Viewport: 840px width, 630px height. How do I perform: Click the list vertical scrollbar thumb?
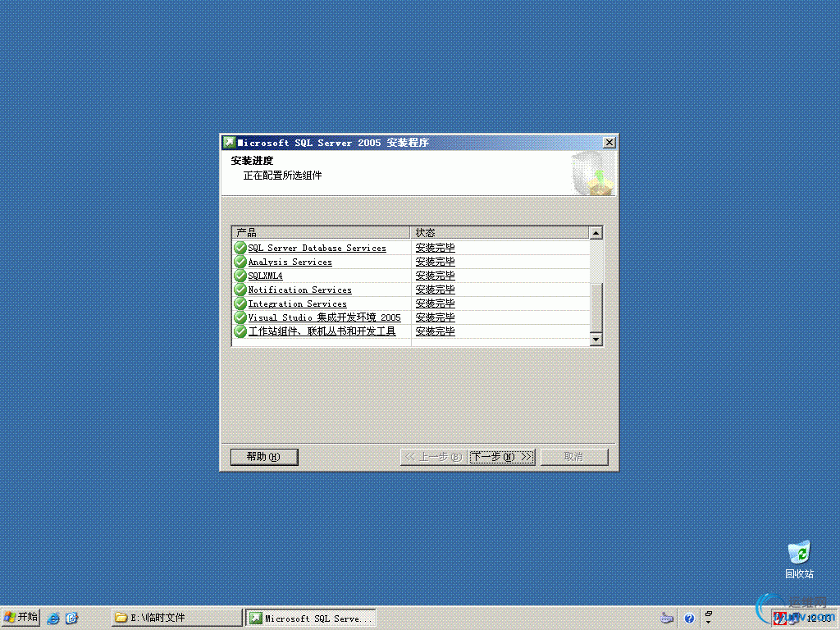[596, 308]
